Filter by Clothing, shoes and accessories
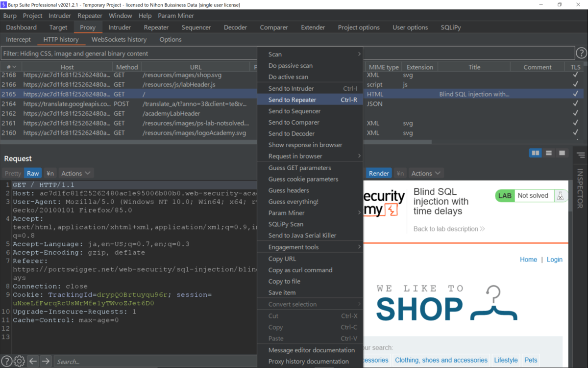588x368 pixels. (x=441, y=360)
